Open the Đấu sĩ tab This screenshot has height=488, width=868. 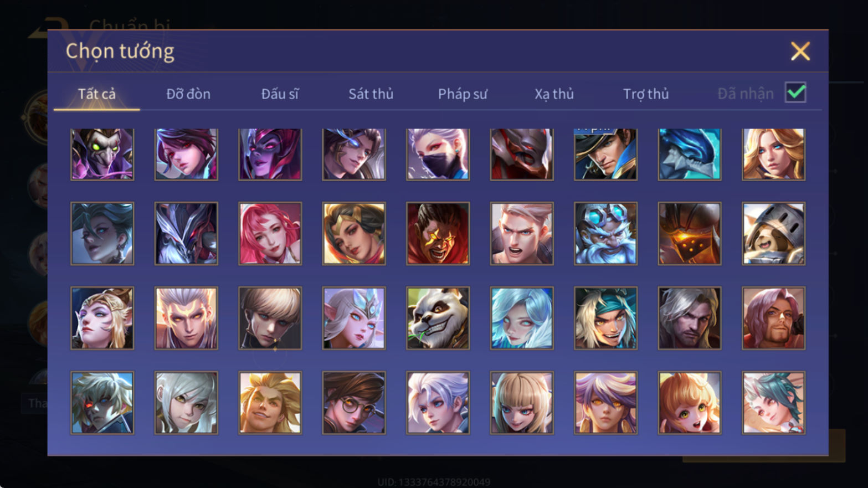pyautogui.click(x=280, y=94)
